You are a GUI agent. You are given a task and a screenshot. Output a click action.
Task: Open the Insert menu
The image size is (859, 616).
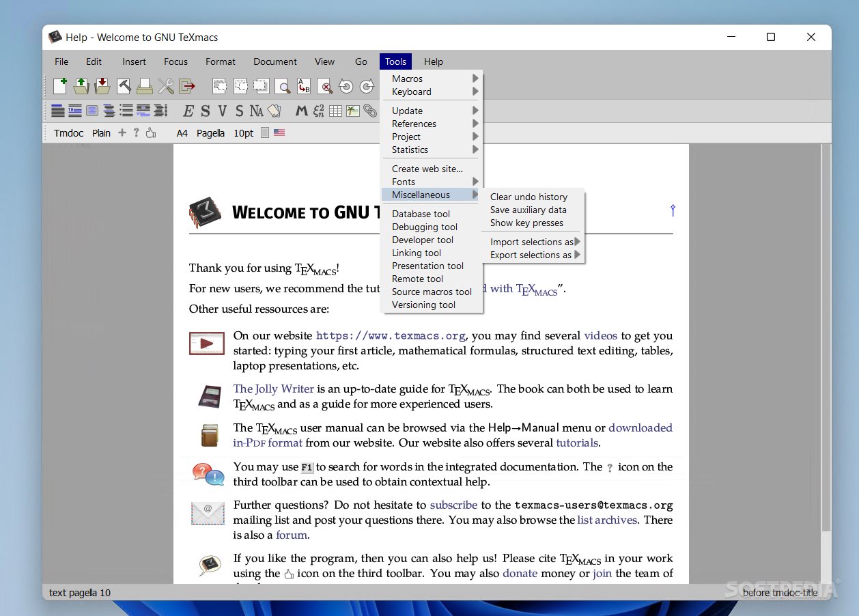pos(134,61)
